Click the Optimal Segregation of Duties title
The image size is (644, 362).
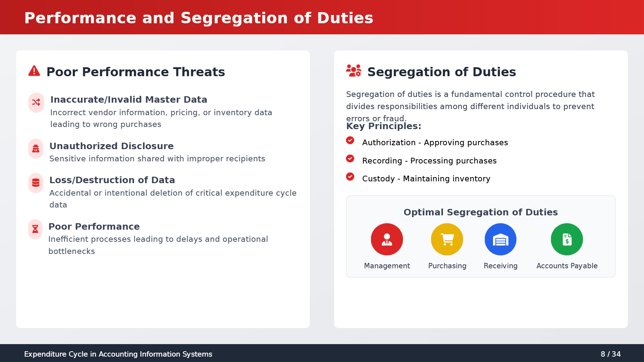[480, 212]
